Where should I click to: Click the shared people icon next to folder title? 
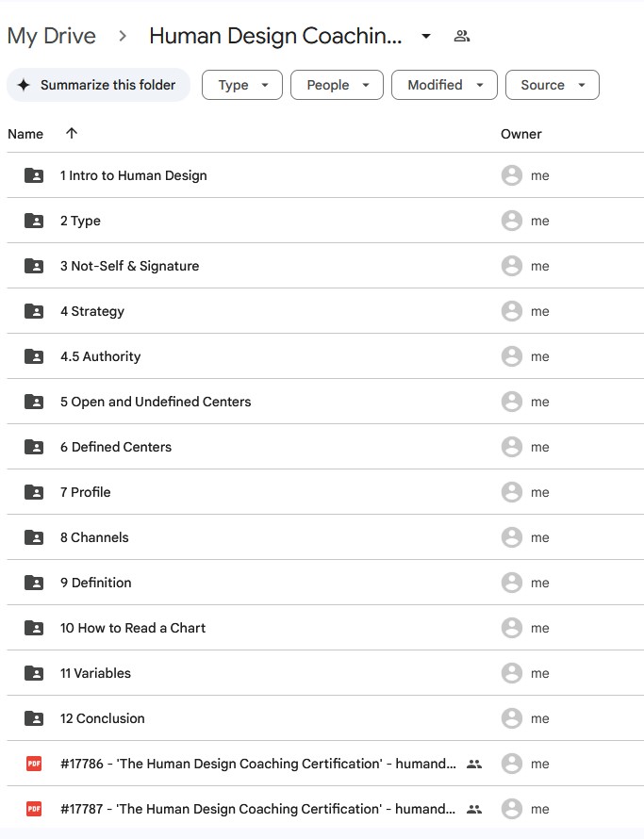(x=461, y=37)
